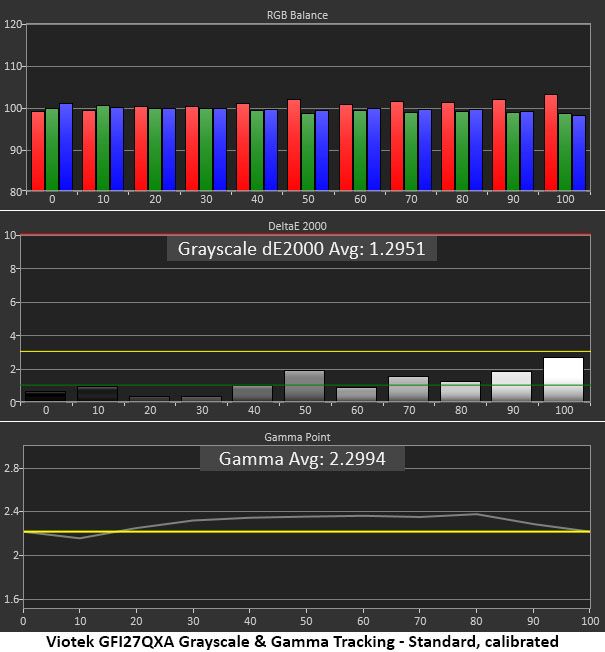Click the gray gamma curve at 80

[476, 514]
